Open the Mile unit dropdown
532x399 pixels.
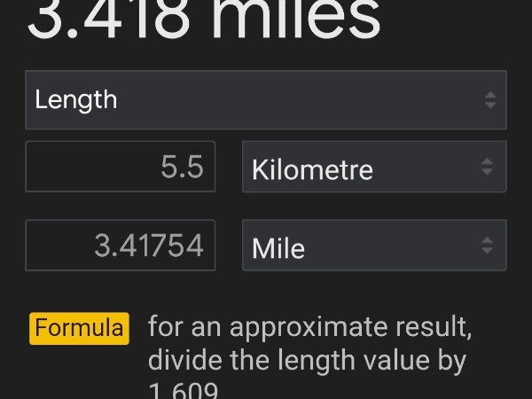(x=373, y=246)
